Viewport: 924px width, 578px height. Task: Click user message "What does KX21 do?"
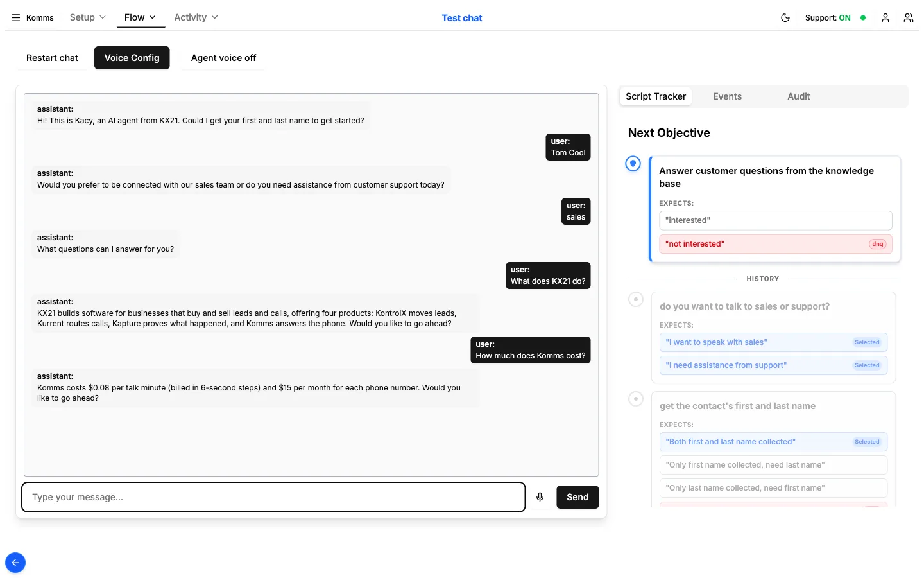pyautogui.click(x=548, y=276)
